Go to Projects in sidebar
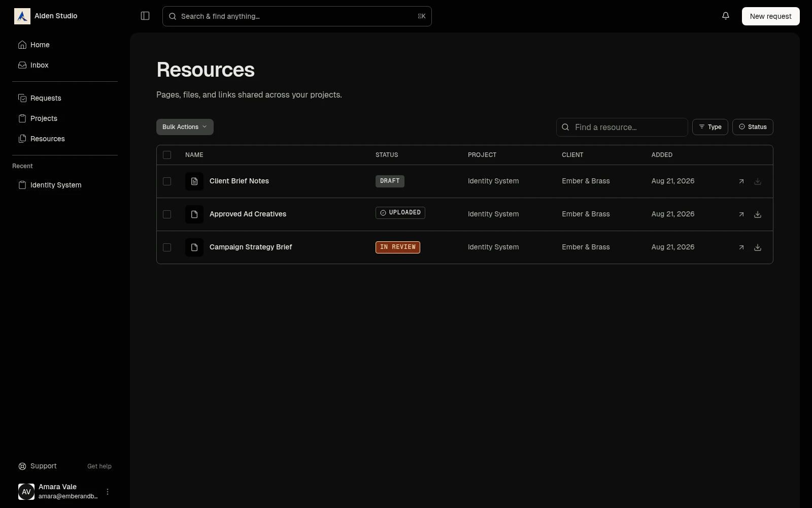 tap(65, 118)
